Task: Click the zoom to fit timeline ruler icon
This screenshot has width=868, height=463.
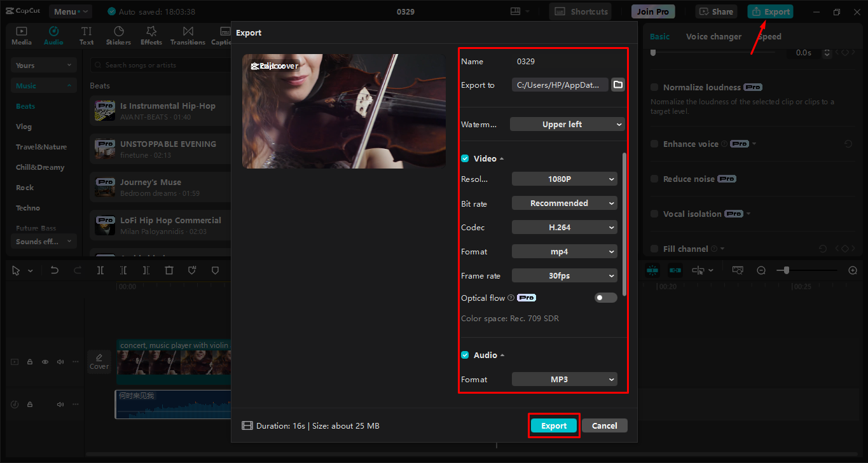Action: [x=738, y=270]
